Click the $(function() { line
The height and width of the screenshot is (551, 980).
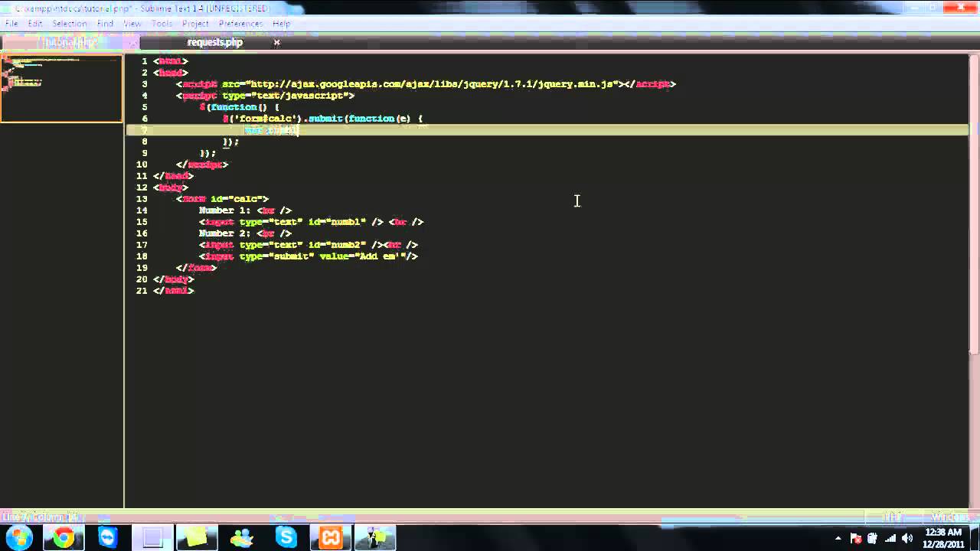click(x=240, y=107)
